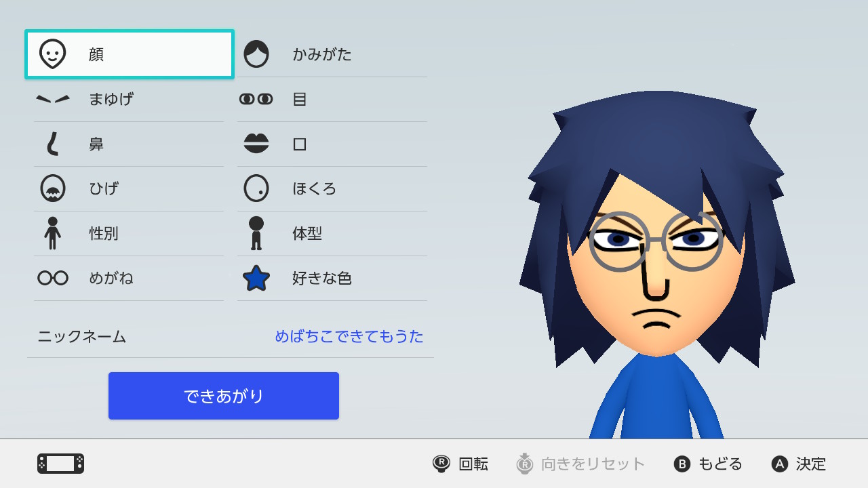Open the glasses (めがね) icon

coord(52,278)
